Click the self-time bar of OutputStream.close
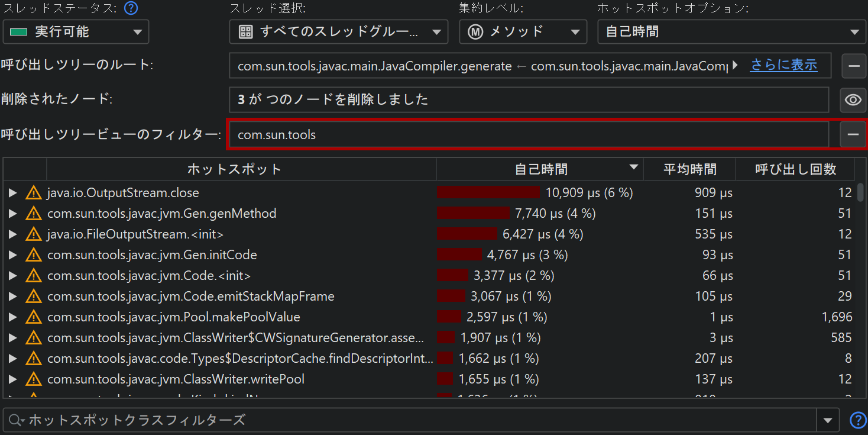This screenshot has height=435, width=868. point(488,193)
